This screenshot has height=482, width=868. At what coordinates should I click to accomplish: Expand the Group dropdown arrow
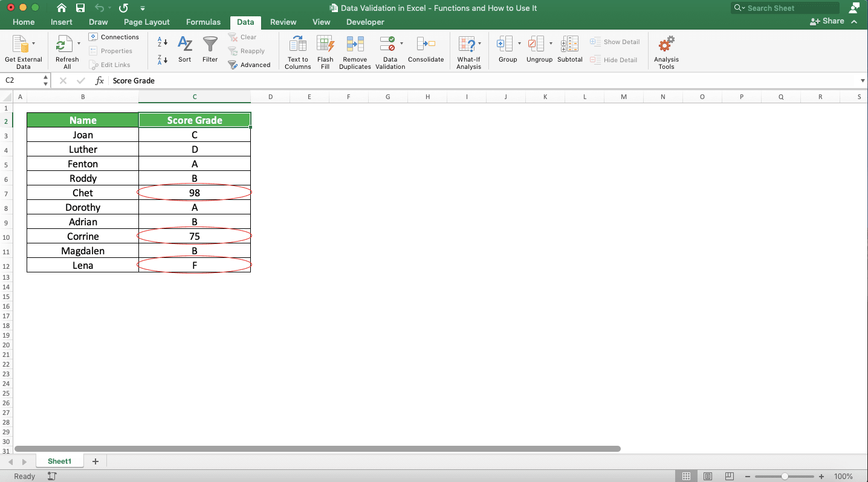coord(519,43)
